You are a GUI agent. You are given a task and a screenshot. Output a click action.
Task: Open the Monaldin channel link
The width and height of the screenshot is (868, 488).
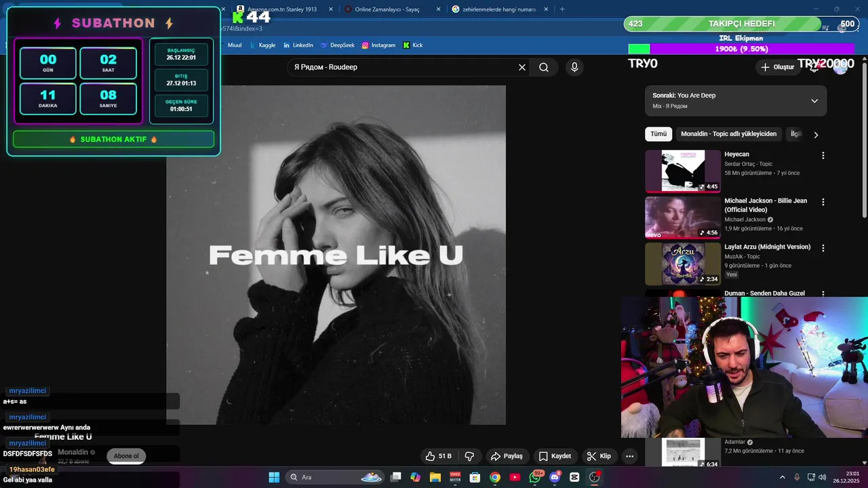[x=73, y=452]
